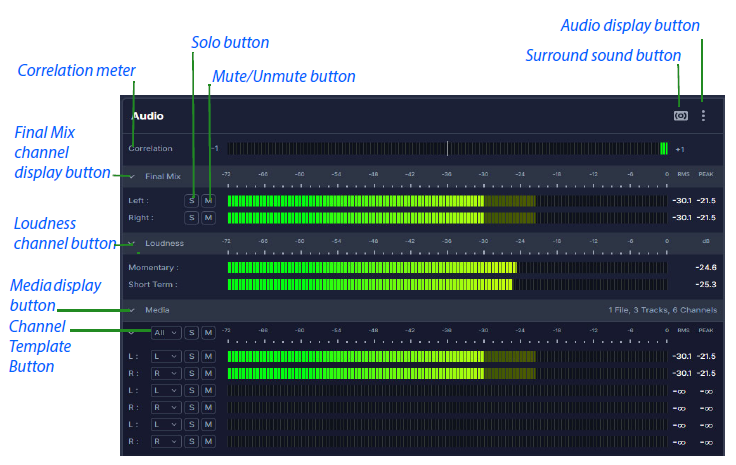Mute the active media L channel at -30.1
The image size is (736, 465).
click(208, 357)
